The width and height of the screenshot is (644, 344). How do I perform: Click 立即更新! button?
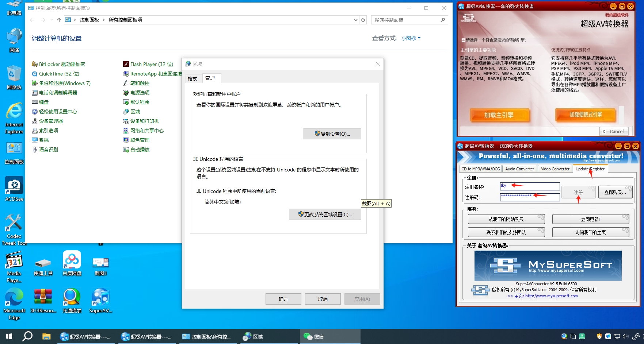(x=591, y=219)
